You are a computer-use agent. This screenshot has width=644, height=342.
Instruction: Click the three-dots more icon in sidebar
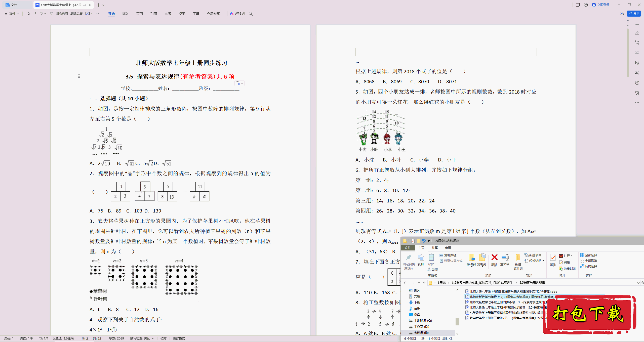tap(637, 103)
